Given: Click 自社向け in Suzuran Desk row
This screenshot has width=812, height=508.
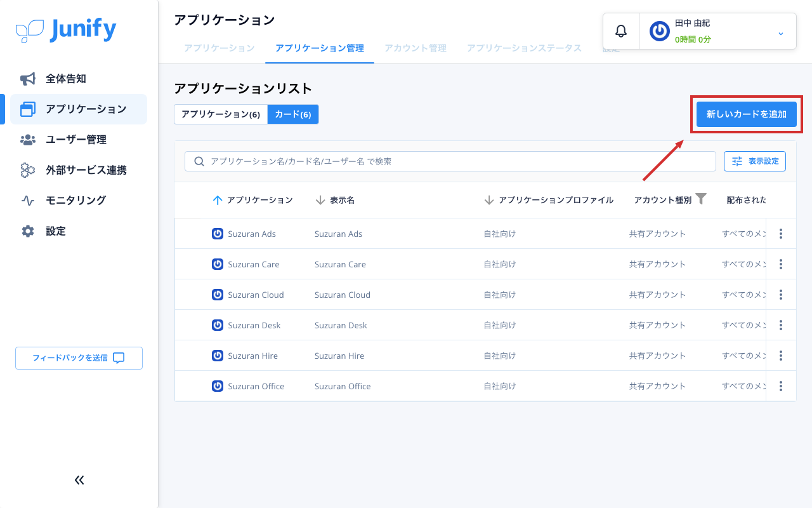Looking at the screenshot, I should pos(500,325).
